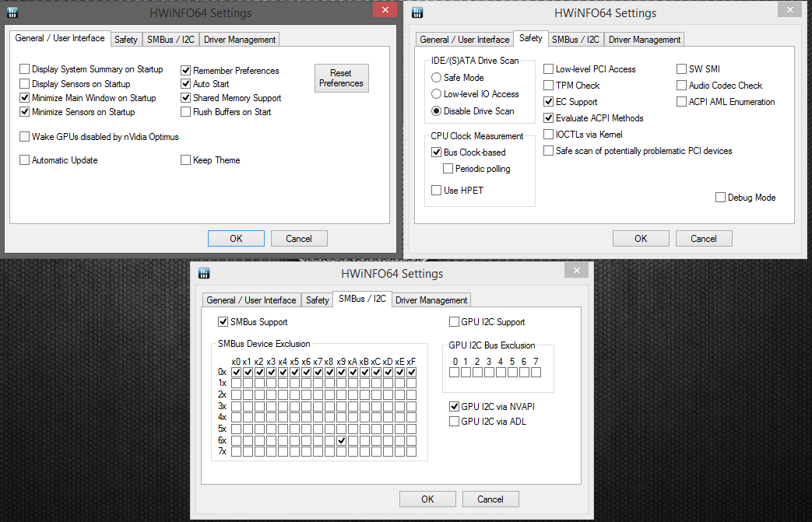This screenshot has height=522, width=812.
Task: Enable ACPI AML Enumeration
Action: (726, 102)
